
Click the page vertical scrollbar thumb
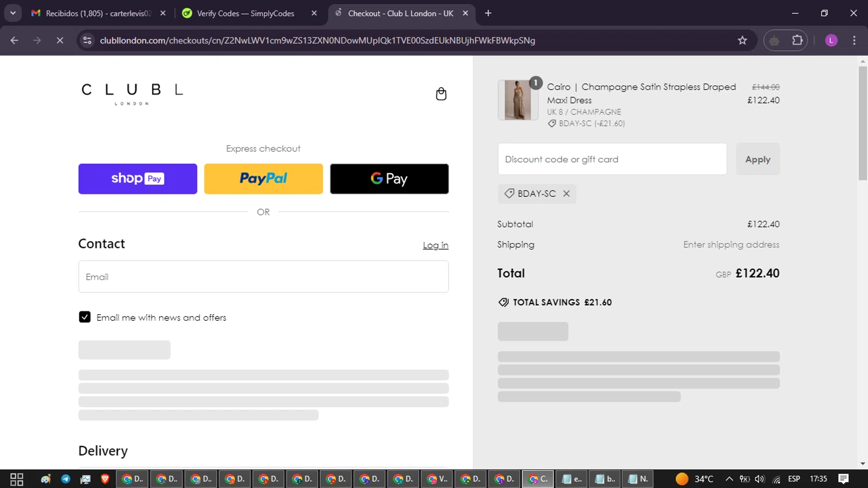point(863,123)
